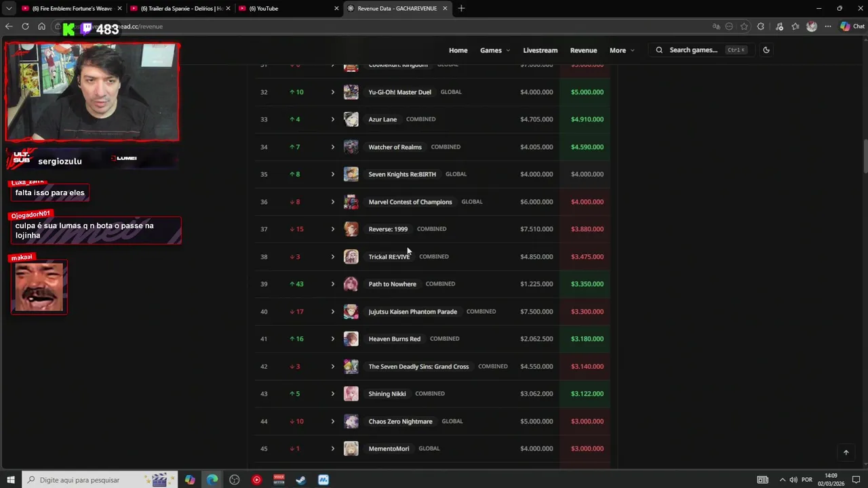Switch to the Trailer da Spanie tab

point(180,8)
